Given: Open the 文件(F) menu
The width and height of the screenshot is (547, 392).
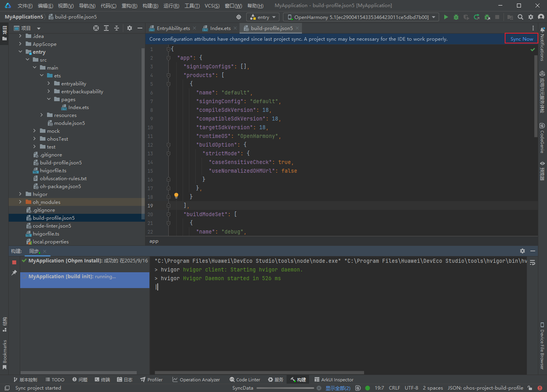Looking at the screenshot, I should pyautogui.click(x=25, y=6).
